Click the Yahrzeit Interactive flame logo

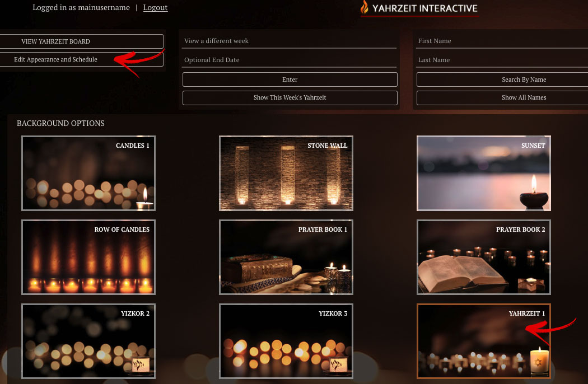[x=365, y=8]
